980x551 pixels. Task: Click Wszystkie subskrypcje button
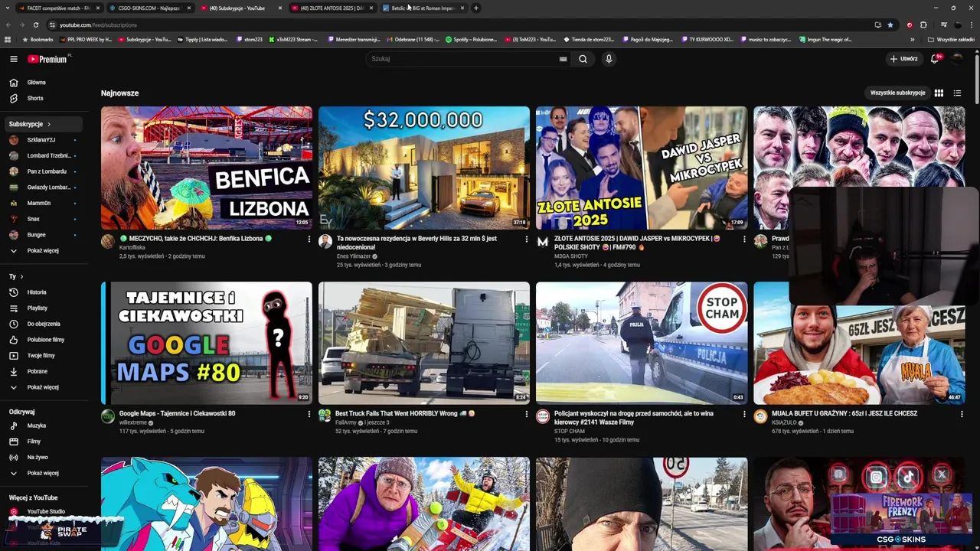pyautogui.click(x=897, y=93)
